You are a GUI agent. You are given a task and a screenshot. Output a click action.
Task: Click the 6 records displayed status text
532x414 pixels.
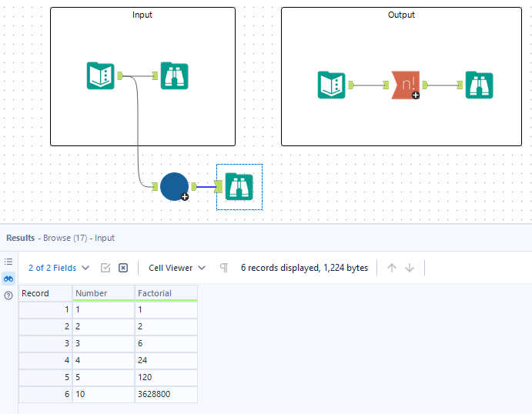pos(304,268)
